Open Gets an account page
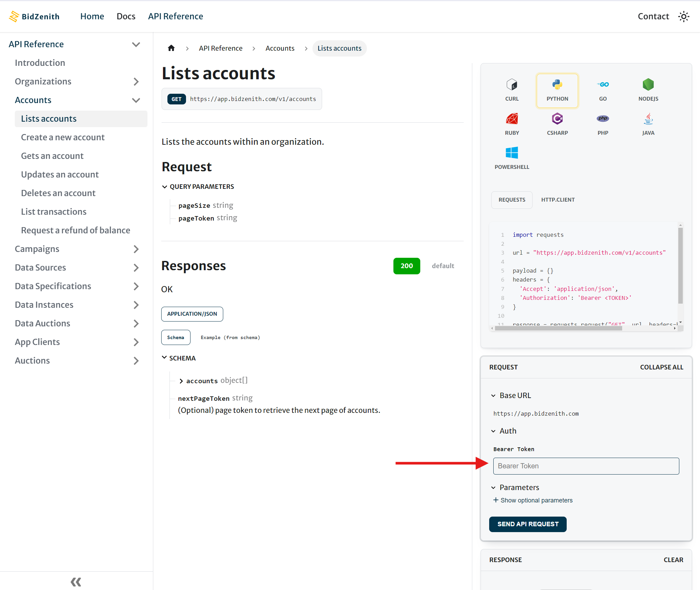Viewport: 700px width, 590px height. (52, 156)
